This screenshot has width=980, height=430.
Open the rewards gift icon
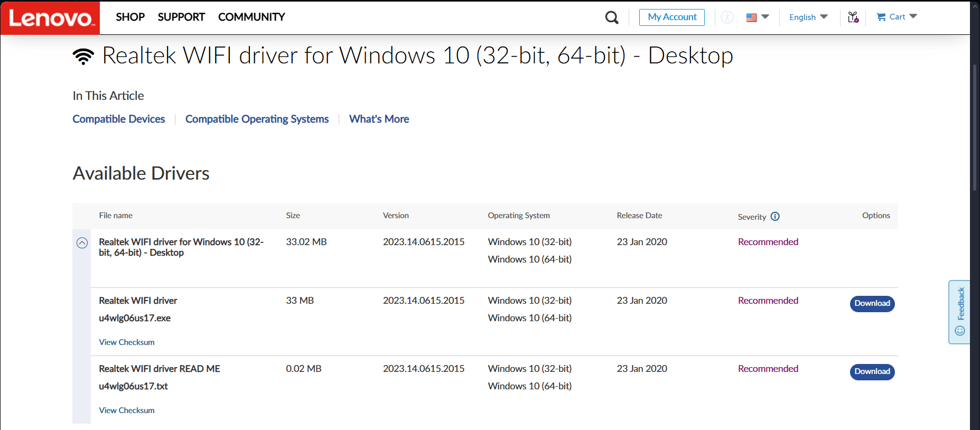(853, 17)
